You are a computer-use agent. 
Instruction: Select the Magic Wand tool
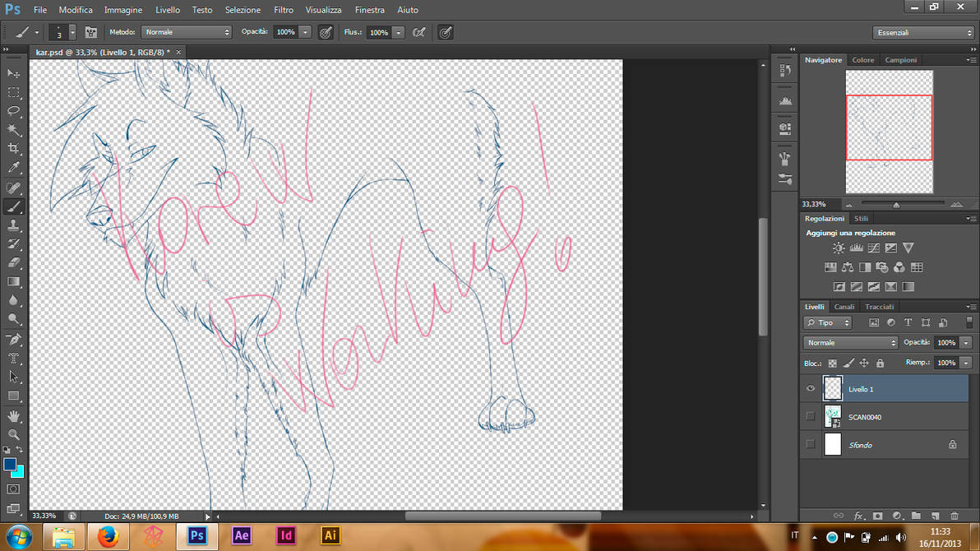(14, 130)
